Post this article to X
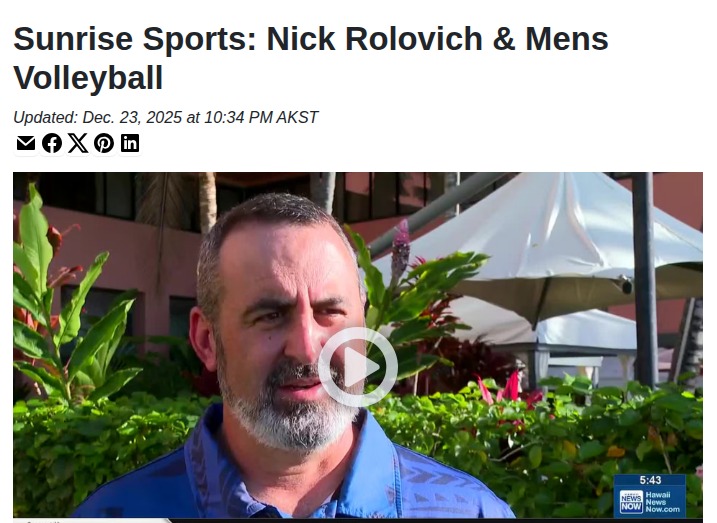This screenshot has height=523, width=717. (78, 143)
